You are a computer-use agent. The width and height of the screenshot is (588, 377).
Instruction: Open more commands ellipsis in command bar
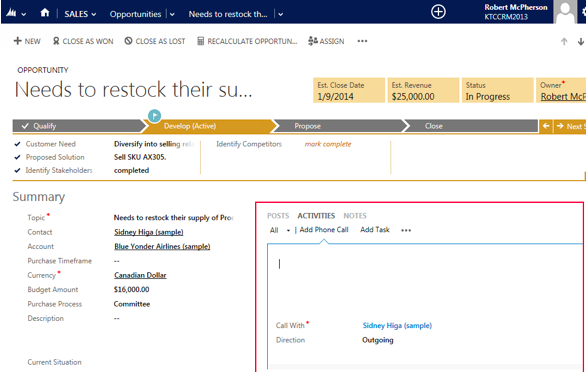pyautogui.click(x=362, y=41)
